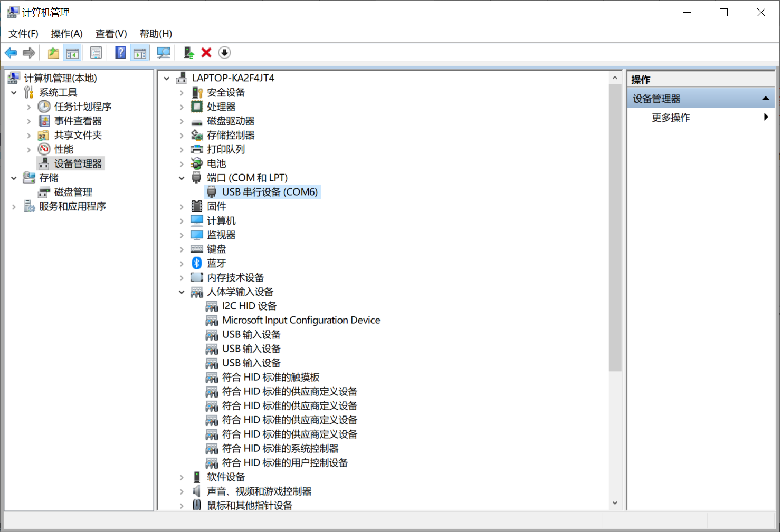780x532 pixels.
Task: Click the Forward arrow toolbar icon
Action: pyautogui.click(x=29, y=53)
